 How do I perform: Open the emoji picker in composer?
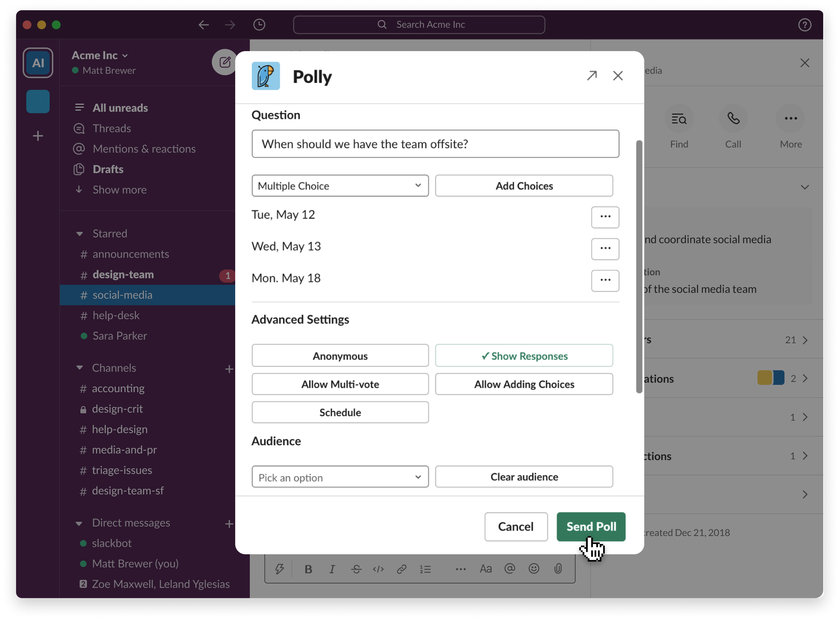coord(534,569)
